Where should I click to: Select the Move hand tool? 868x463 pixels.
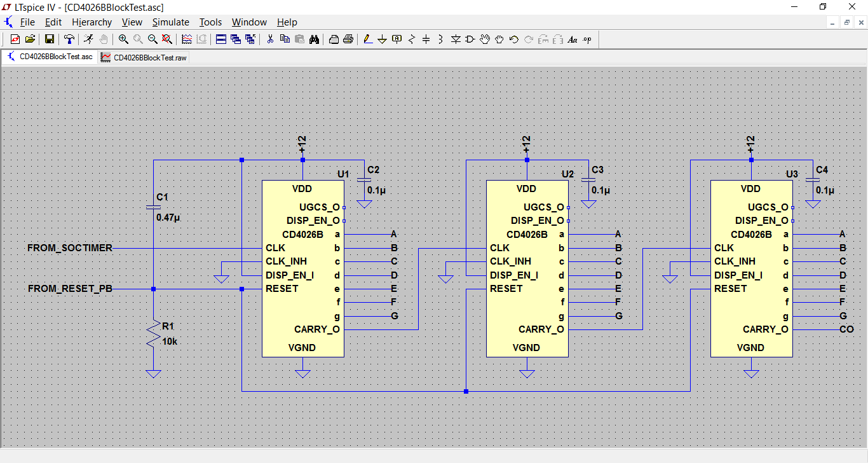click(x=485, y=39)
